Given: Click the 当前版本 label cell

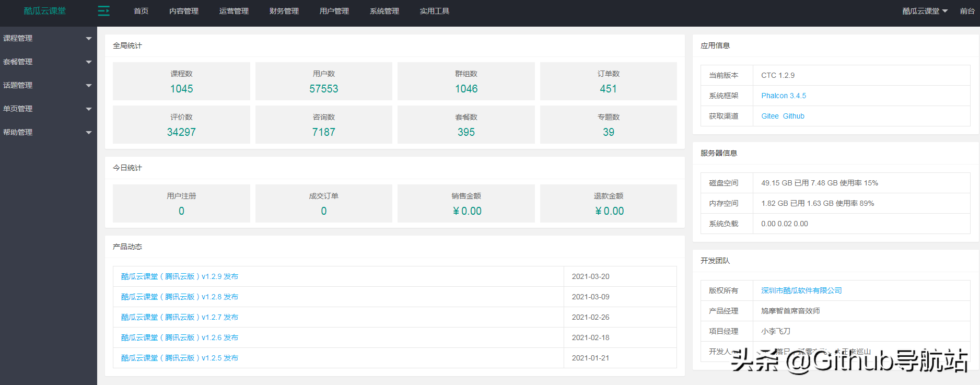Looking at the screenshot, I should (x=727, y=75).
